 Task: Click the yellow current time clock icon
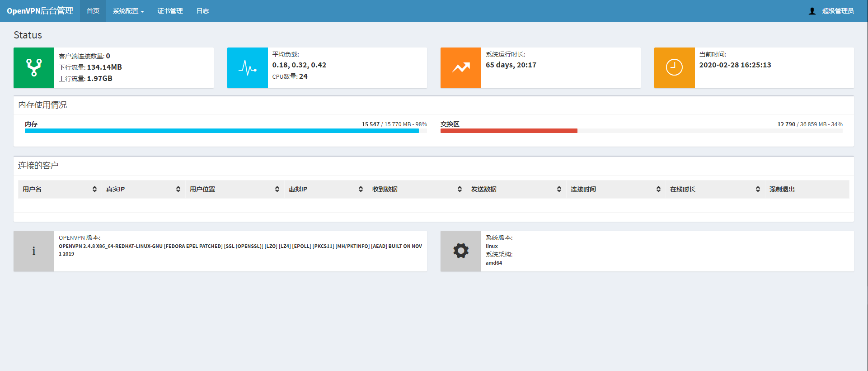pos(674,68)
